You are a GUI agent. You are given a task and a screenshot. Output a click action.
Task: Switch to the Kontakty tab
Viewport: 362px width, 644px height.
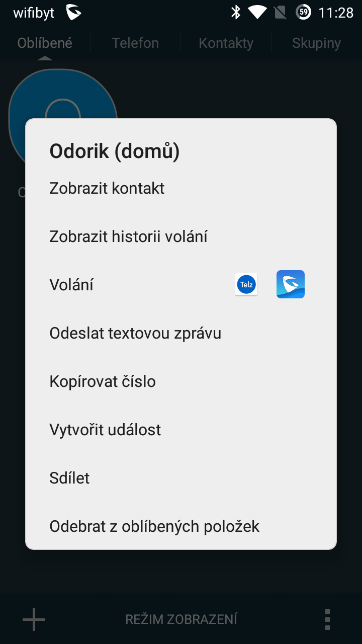pos(226,43)
